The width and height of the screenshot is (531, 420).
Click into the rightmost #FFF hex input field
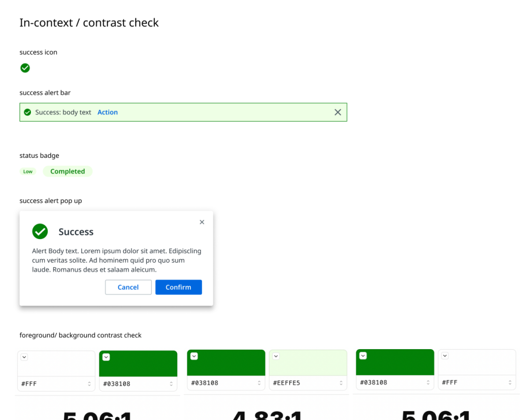[x=477, y=383]
